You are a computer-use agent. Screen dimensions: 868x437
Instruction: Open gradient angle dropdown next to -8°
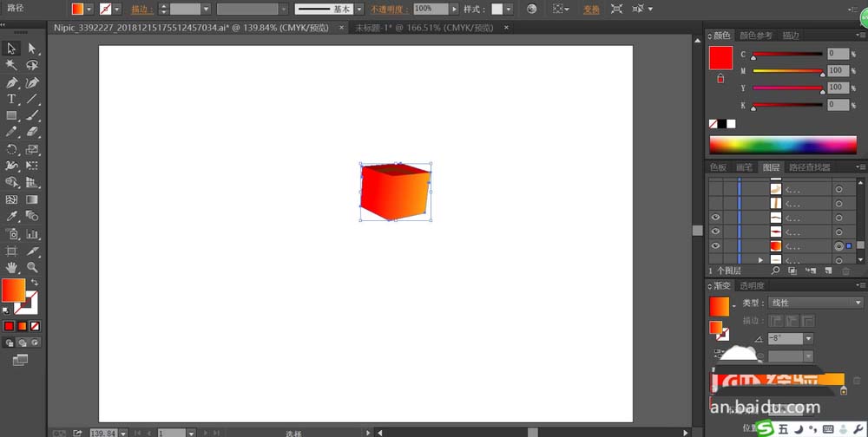tap(809, 338)
